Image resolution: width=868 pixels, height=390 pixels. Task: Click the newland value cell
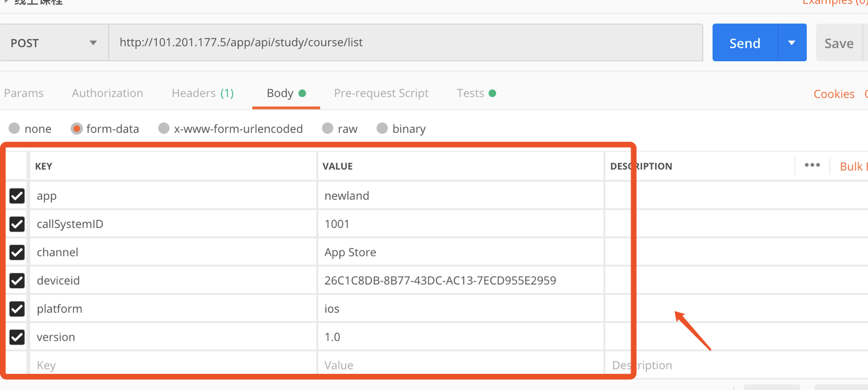pyautogui.click(x=461, y=196)
